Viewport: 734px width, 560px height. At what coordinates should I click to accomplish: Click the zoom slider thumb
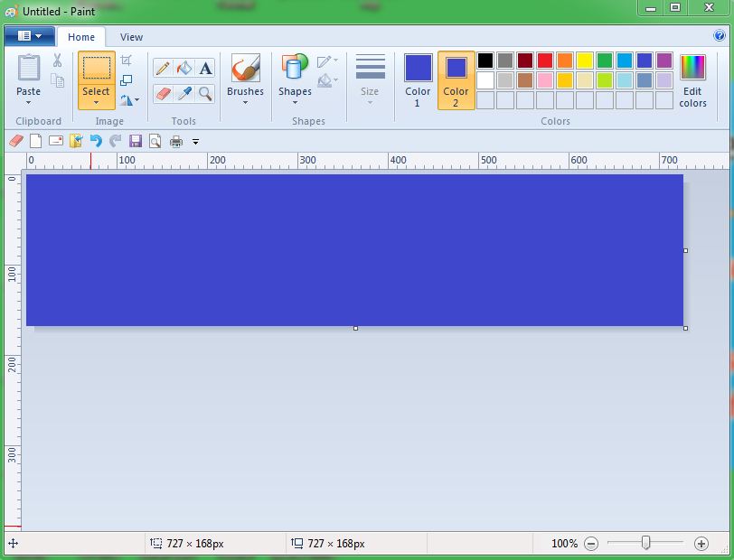(x=645, y=543)
